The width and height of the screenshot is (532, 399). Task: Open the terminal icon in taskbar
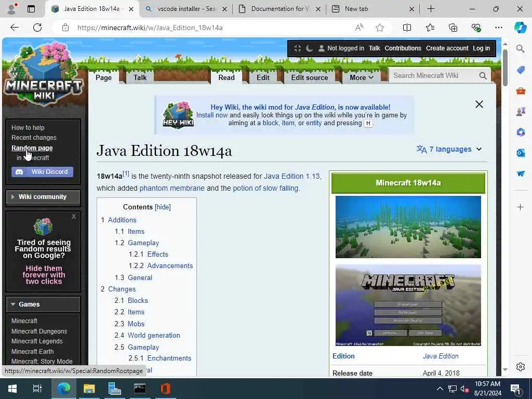coord(139,389)
